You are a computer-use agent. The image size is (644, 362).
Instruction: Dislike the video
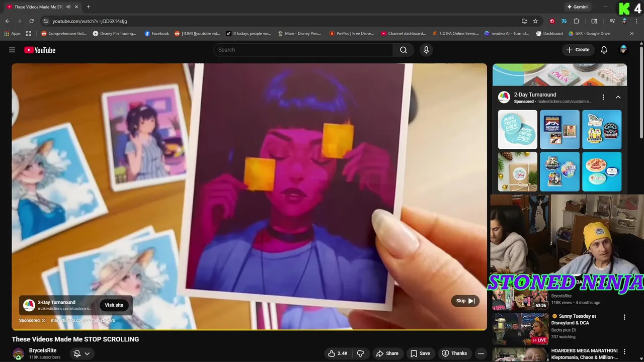(x=360, y=353)
